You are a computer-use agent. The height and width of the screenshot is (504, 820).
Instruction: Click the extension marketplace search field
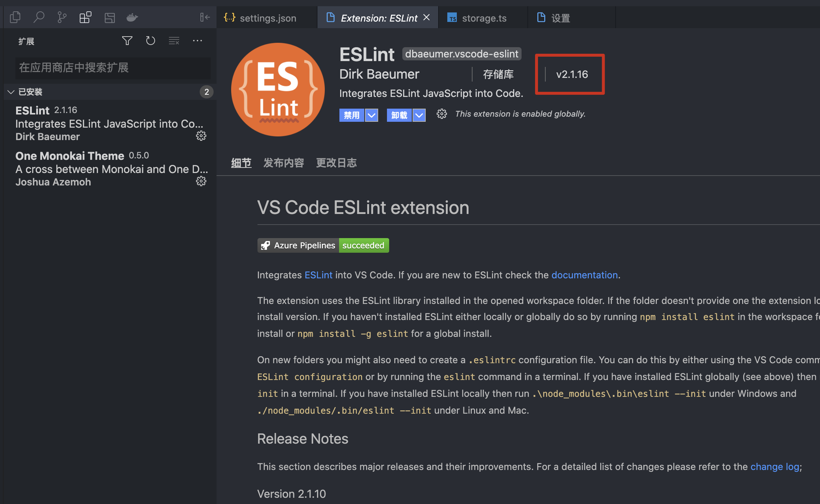point(113,68)
